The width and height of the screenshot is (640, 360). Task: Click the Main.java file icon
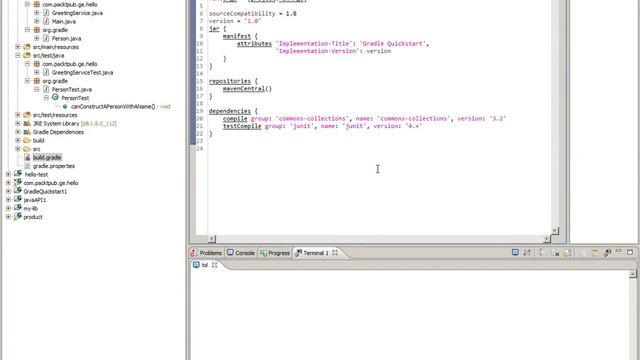46,21
